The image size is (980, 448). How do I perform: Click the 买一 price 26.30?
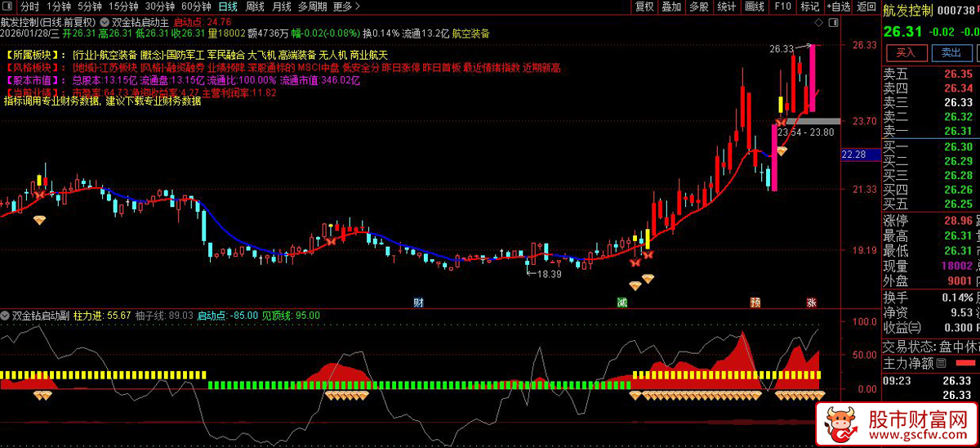coord(958,147)
